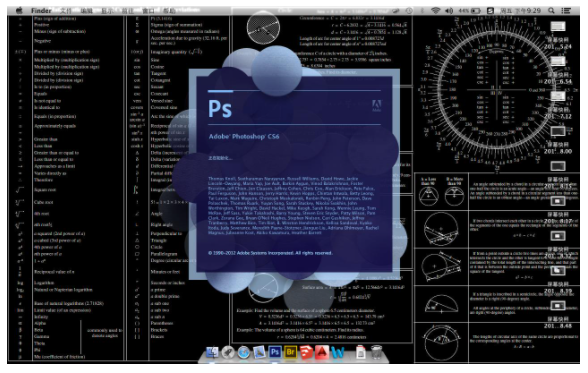Screen dimensions: 588x373
Task: Launch Safari from the Dock
Action: pos(243,352)
